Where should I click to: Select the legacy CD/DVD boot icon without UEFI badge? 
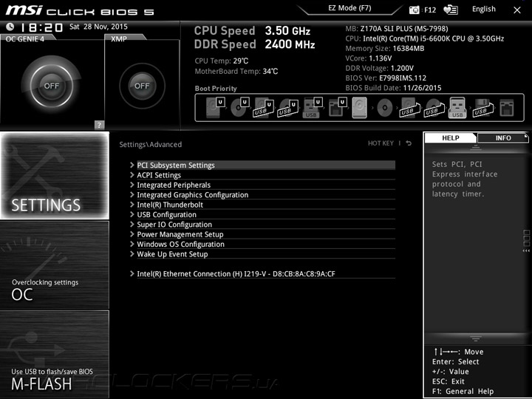click(384, 108)
